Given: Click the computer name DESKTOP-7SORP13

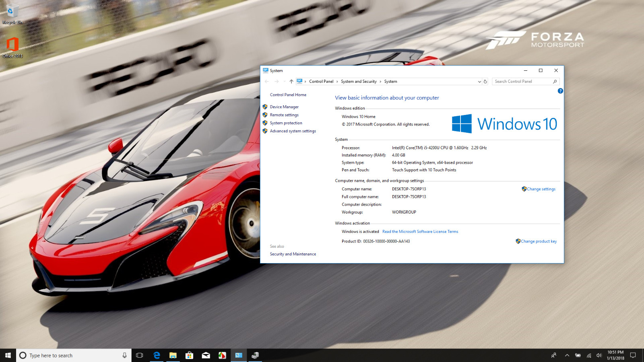Looking at the screenshot, I should [x=409, y=189].
